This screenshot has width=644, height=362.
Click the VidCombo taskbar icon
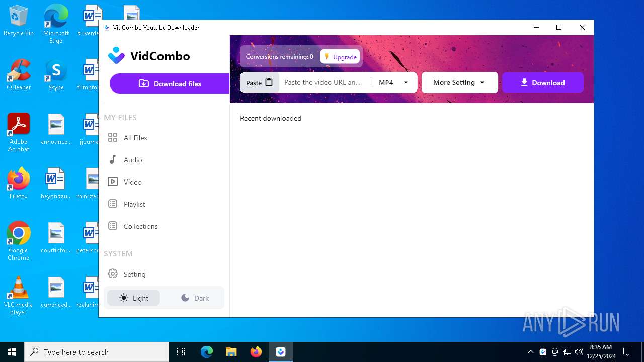[281, 352]
